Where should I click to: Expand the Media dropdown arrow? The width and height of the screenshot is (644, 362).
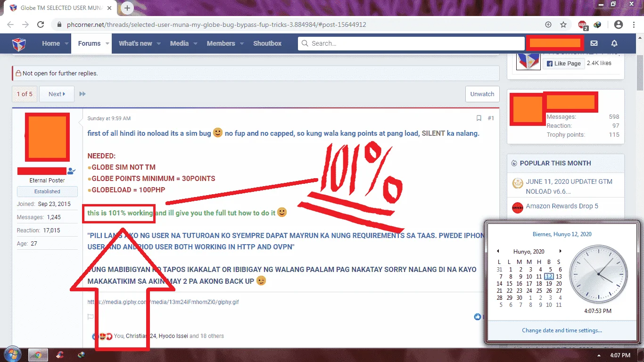196,43
